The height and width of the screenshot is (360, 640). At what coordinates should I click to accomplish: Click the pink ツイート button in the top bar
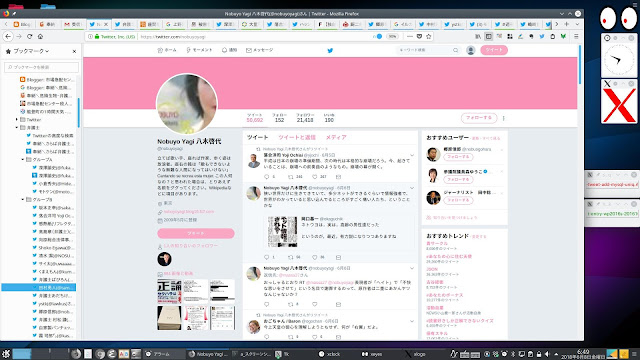494,50
